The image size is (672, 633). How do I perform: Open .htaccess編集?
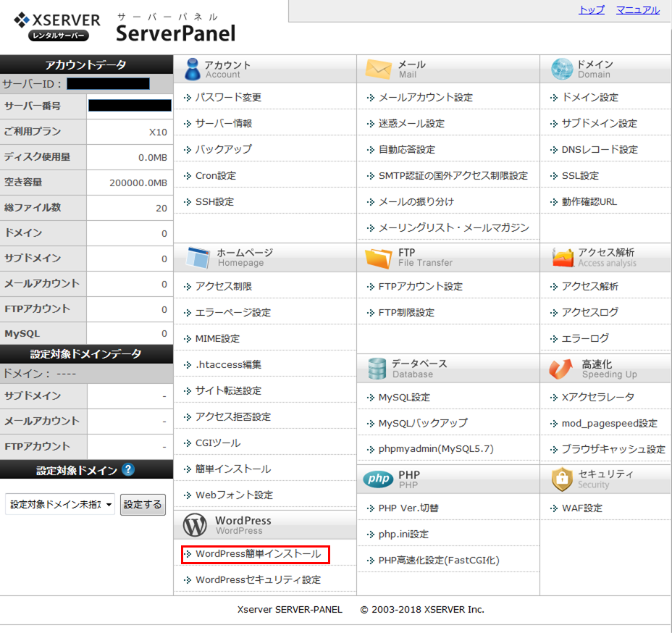point(228,365)
